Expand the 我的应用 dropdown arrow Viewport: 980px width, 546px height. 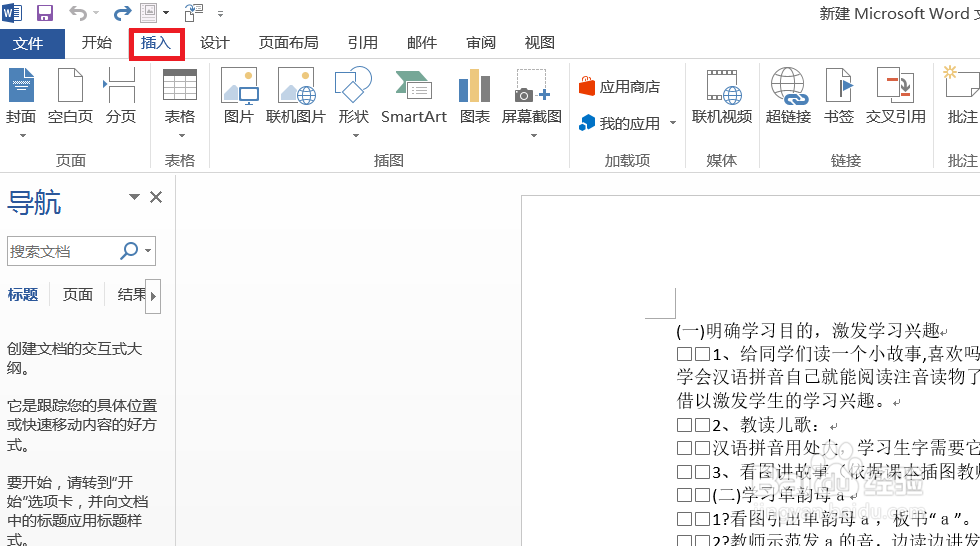(673, 123)
